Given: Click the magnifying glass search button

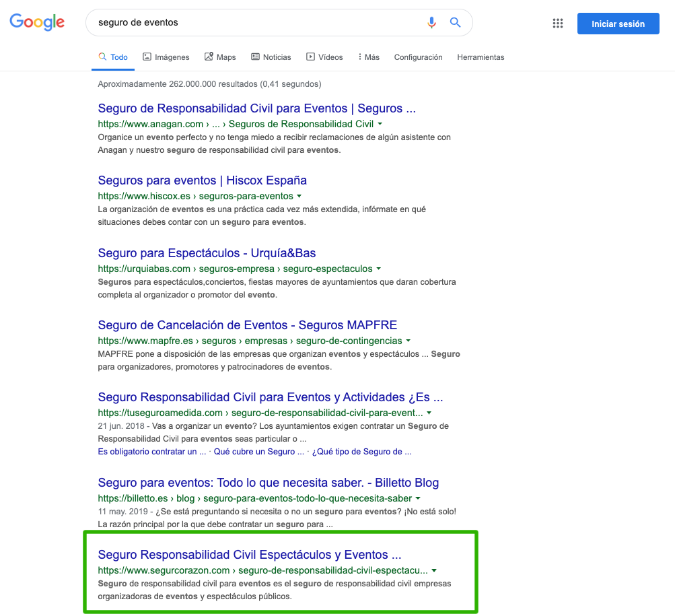Looking at the screenshot, I should (455, 22).
